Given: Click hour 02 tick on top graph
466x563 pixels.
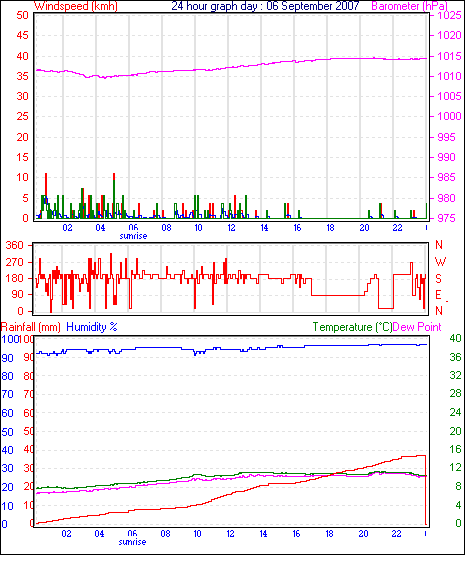Looking at the screenshot, I should pos(67,228).
